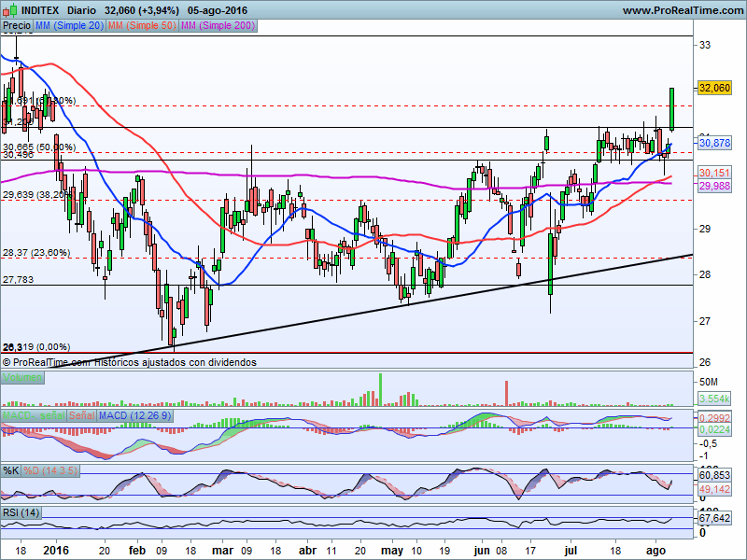The height and width of the screenshot is (560, 747).
Task: Click the jul month label
Action: click(x=571, y=551)
